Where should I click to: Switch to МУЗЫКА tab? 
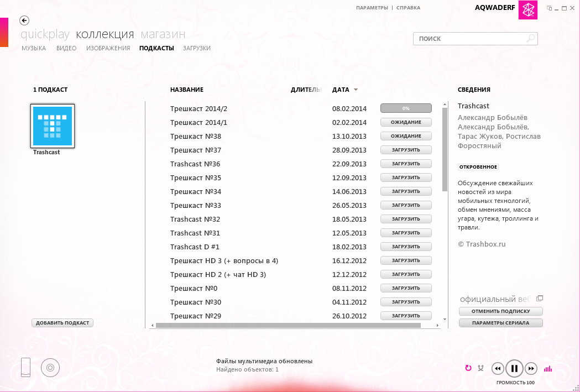coord(34,48)
